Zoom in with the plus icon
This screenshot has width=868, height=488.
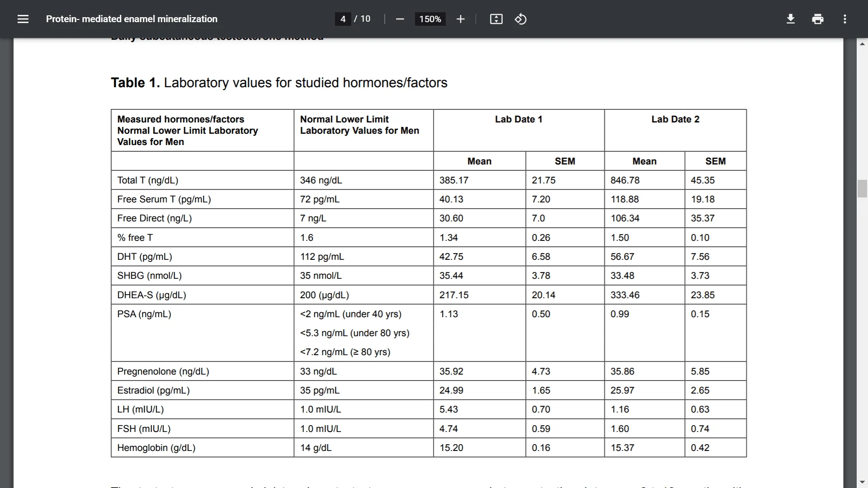tap(461, 19)
